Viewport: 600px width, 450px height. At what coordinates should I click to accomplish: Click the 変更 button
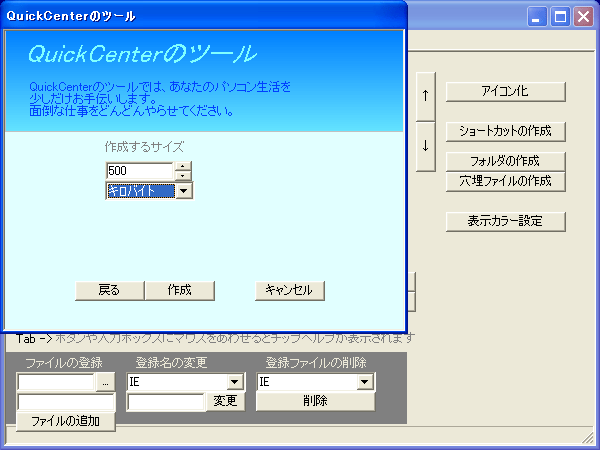tap(225, 401)
